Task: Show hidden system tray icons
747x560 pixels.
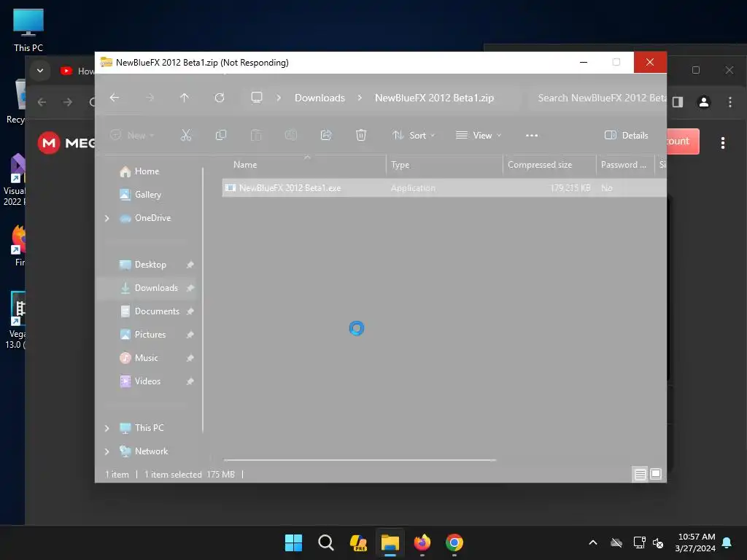Action: [593, 542]
